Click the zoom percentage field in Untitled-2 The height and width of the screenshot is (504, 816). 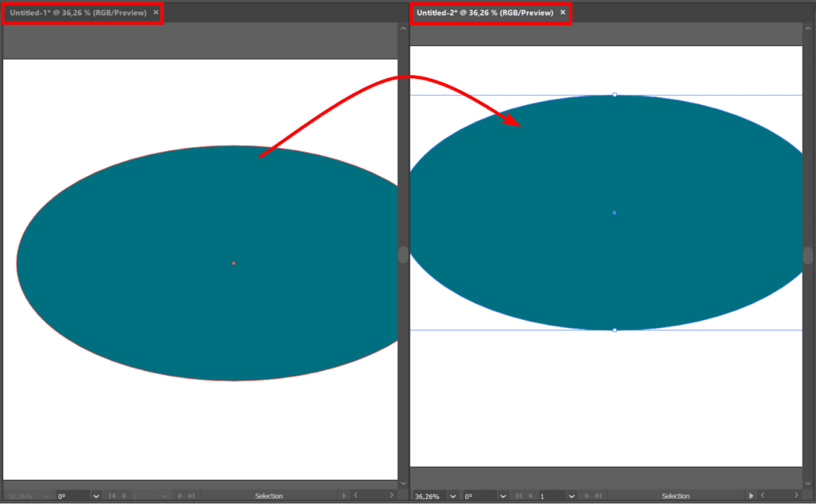[x=429, y=496]
